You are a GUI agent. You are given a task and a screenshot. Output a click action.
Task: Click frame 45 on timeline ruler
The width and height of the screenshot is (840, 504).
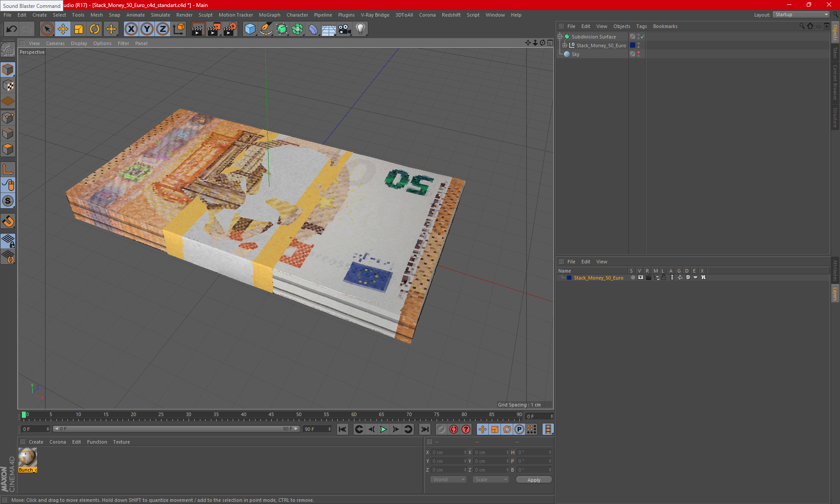point(271,414)
